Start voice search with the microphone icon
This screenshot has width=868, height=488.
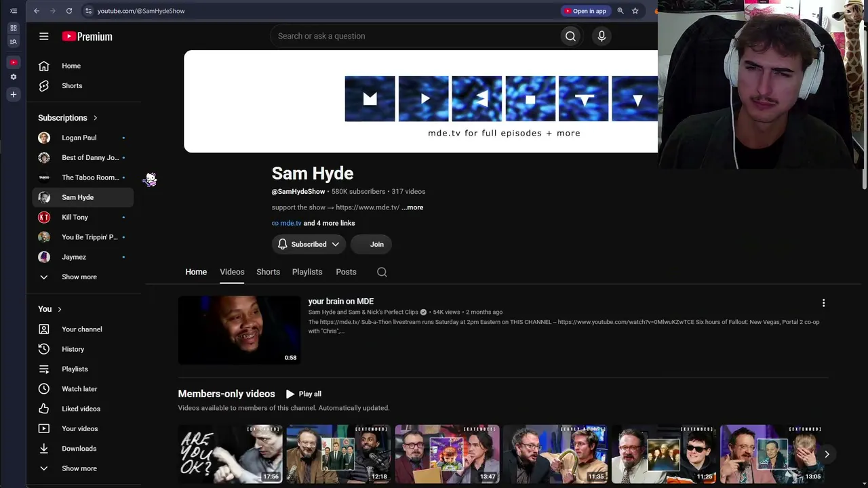[x=601, y=37]
